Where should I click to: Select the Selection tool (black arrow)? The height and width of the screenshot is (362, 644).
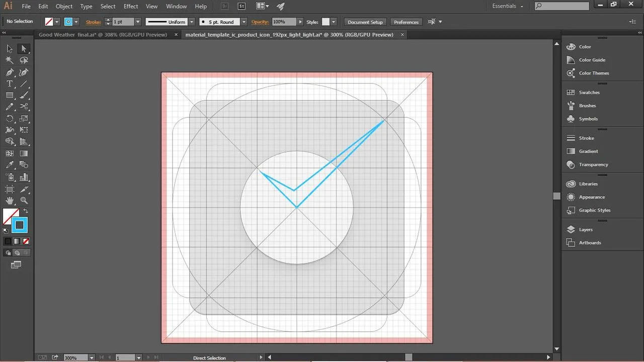click(10, 49)
